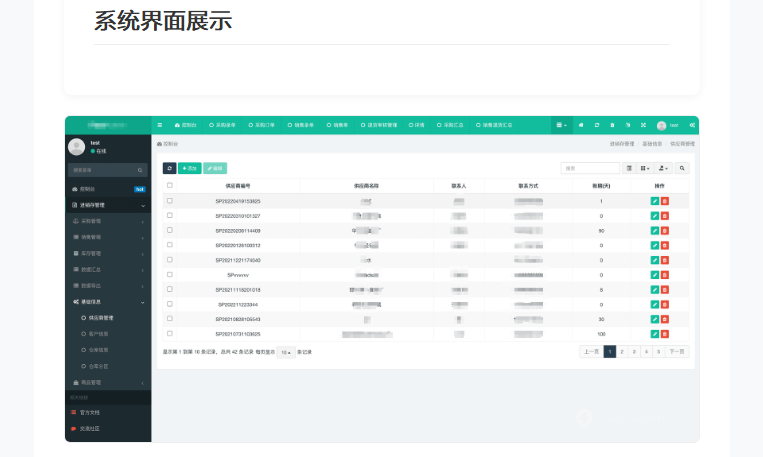Open the export dropdown in table toolbar
The image size is (763, 457).
pyautogui.click(x=663, y=168)
